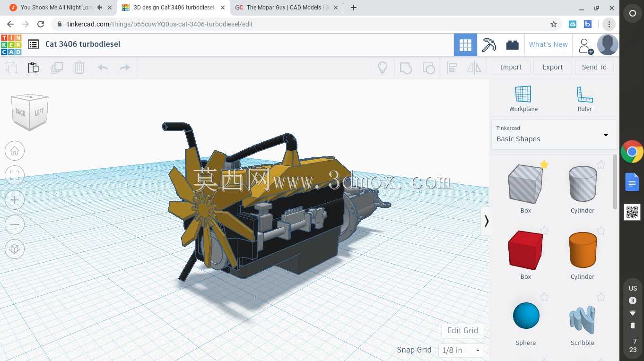The height and width of the screenshot is (361, 644).
Task: Reload the page
Action: [41, 24]
